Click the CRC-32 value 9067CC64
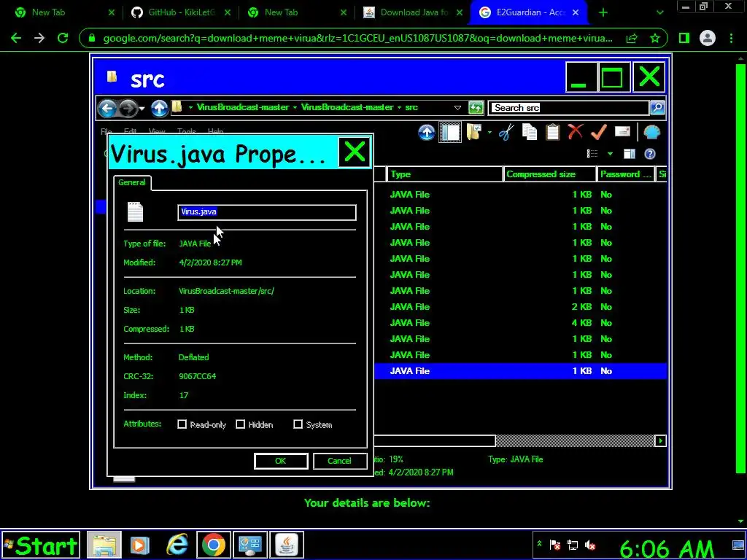 (x=197, y=376)
